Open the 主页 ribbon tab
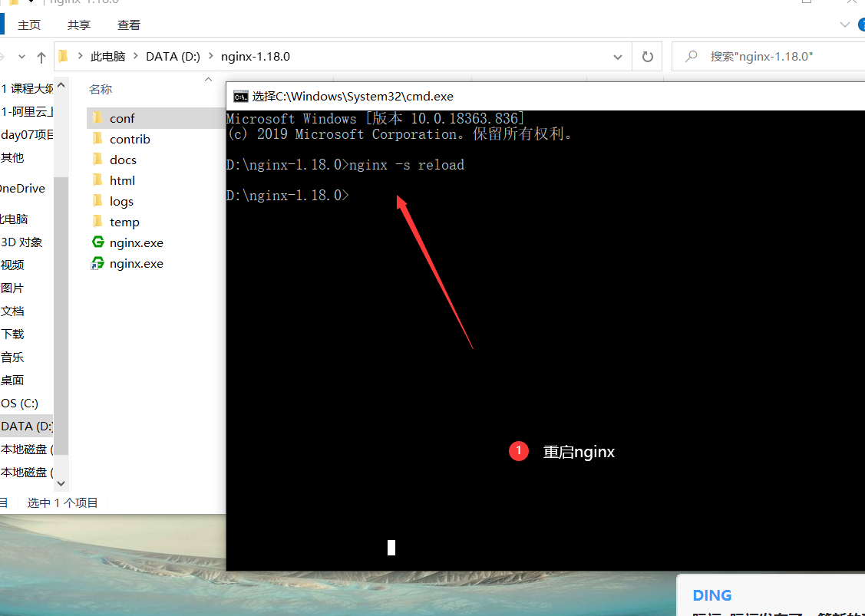 tap(29, 25)
